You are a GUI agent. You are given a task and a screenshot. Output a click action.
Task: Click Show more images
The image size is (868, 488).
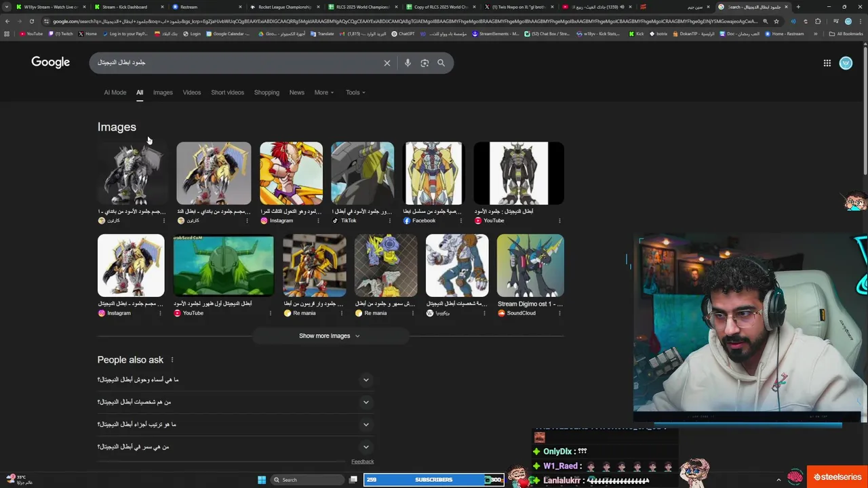(330, 335)
